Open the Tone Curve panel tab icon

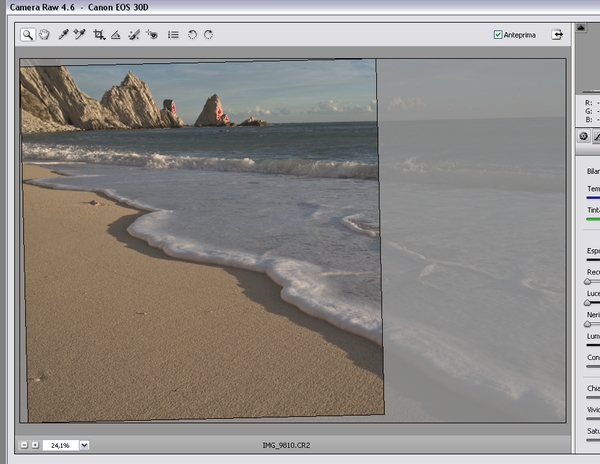coord(596,136)
